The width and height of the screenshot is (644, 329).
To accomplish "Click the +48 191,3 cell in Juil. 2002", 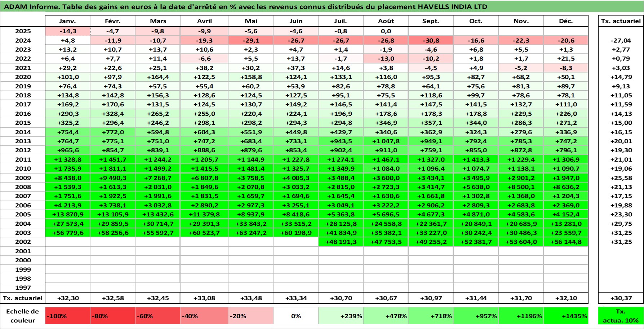I will coord(341,242).
